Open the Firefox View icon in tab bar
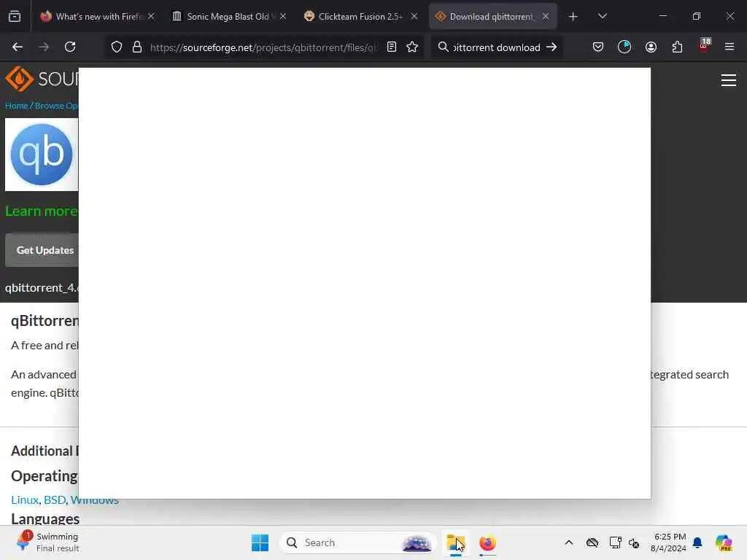Screen dimensions: 747x560 (15, 17)
